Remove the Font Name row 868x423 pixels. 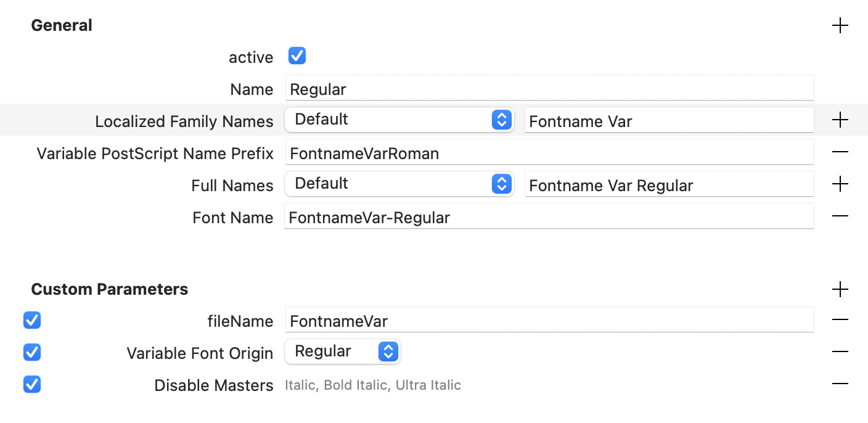[x=840, y=216]
